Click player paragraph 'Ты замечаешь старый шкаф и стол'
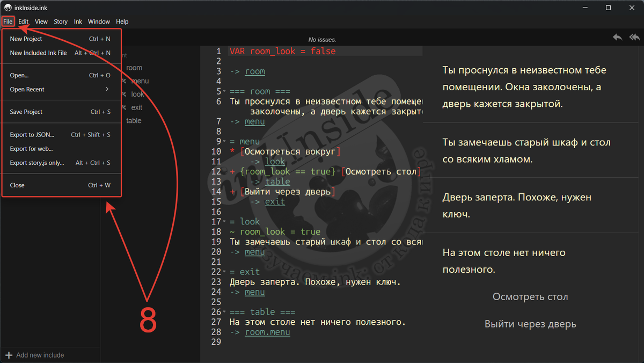The image size is (644, 363). tap(526, 151)
